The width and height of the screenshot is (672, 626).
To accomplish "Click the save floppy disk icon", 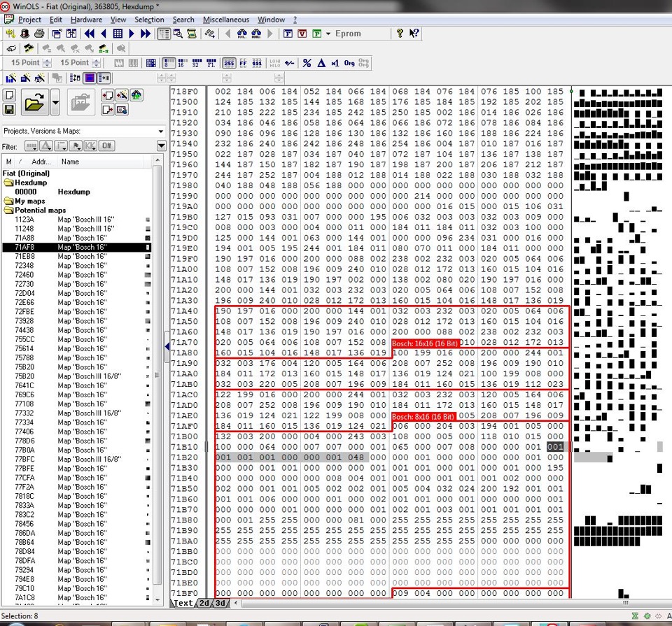I will (9, 109).
